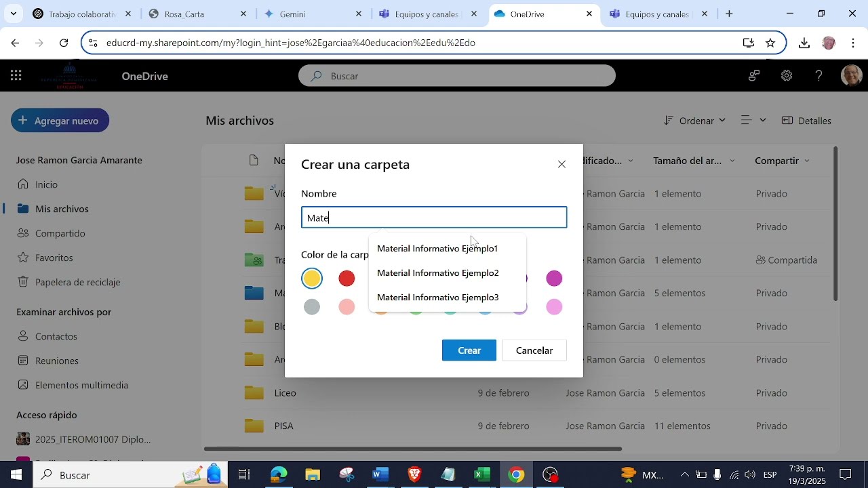The image size is (868, 488).
Task: Select the gray folder color
Action: pos(312,307)
